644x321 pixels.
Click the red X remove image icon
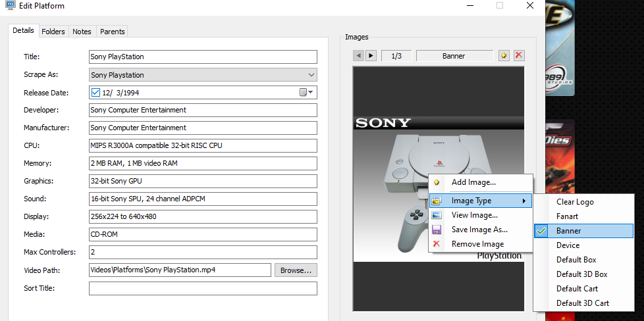point(519,55)
